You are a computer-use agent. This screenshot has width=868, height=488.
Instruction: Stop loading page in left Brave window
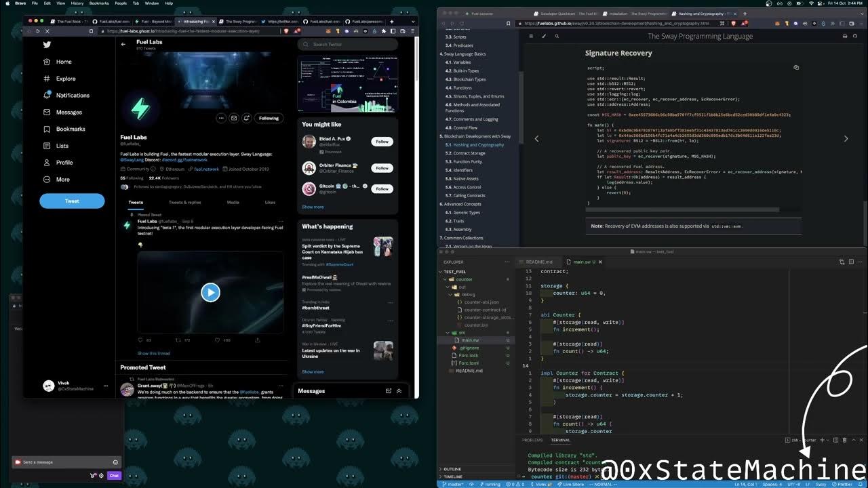[x=47, y=31]
